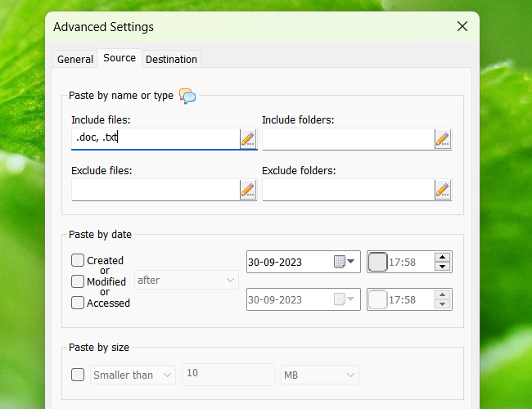Open the MB size unit dropdown

coord(319,375)
